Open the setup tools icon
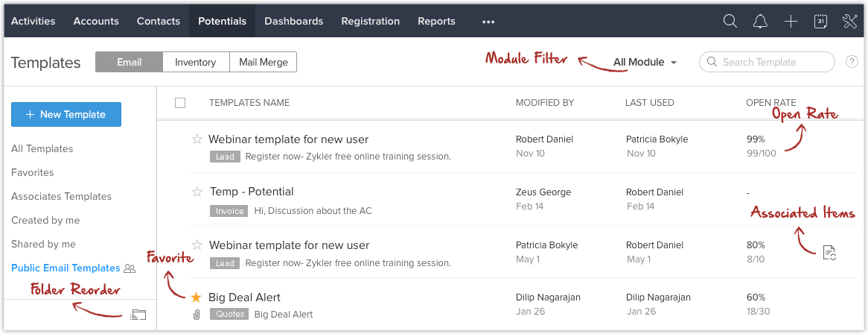The height and width of the screenshot is (334, 868). (x=849, y=21)
